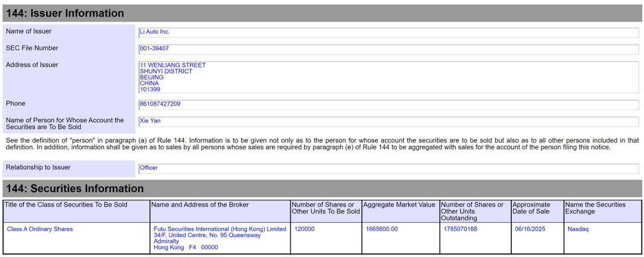Click the 'Relationship to Issuer' label
Image resolution: width=644 pixels, height=257 pixels.
click(38, 167)
